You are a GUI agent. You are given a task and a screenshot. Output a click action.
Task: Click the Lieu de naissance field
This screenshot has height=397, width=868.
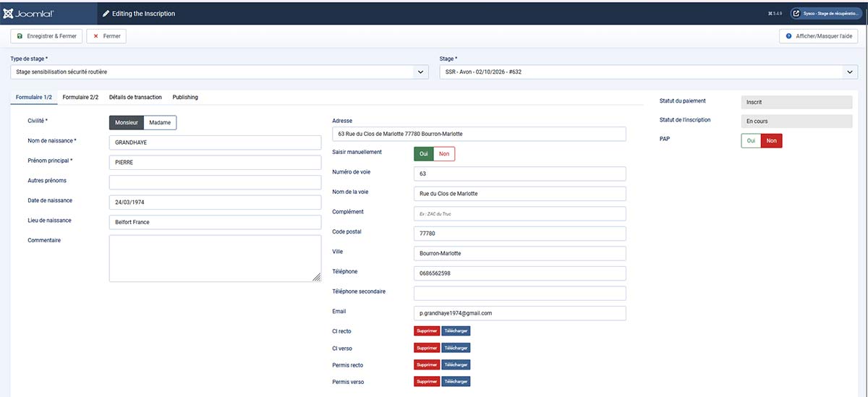click(x=215, y=222)
